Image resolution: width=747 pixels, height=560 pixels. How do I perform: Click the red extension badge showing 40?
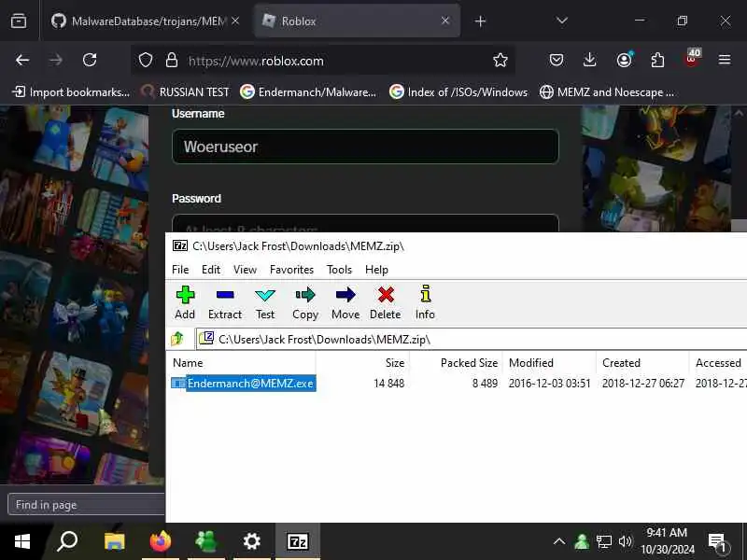pos(692,59)
